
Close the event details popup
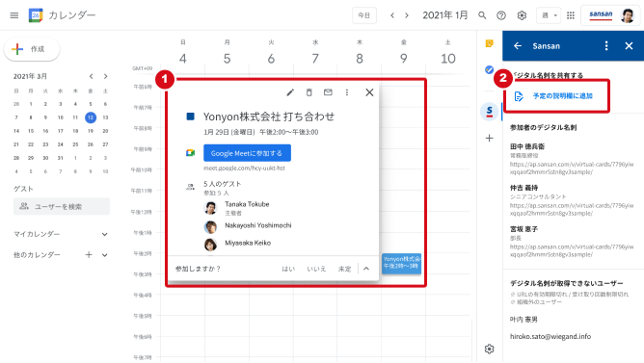369,92
